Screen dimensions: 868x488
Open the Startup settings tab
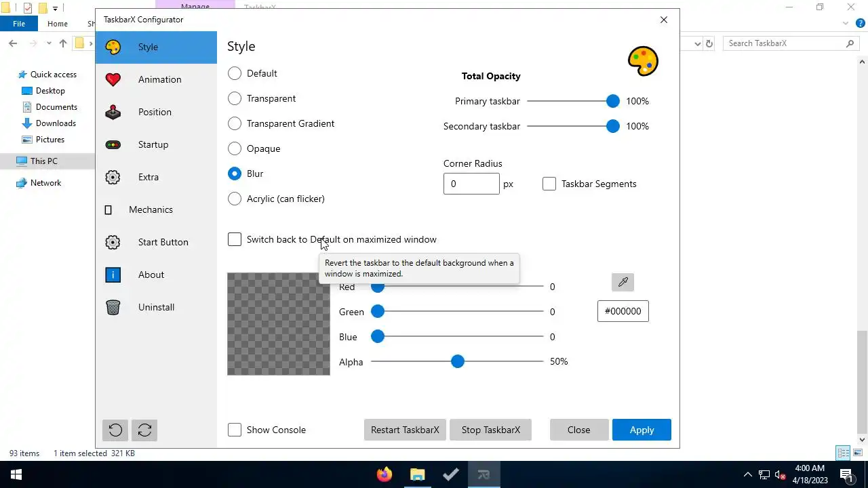point(156,144)
